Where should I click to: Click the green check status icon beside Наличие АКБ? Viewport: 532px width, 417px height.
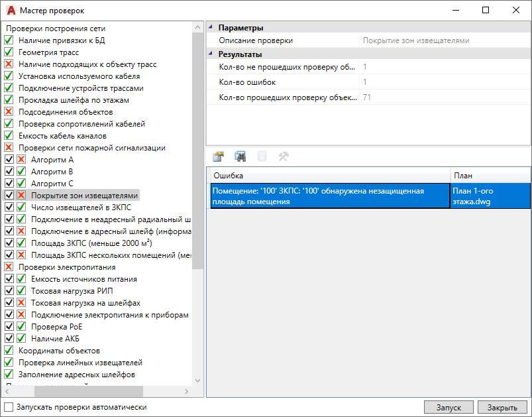(21, 339)
